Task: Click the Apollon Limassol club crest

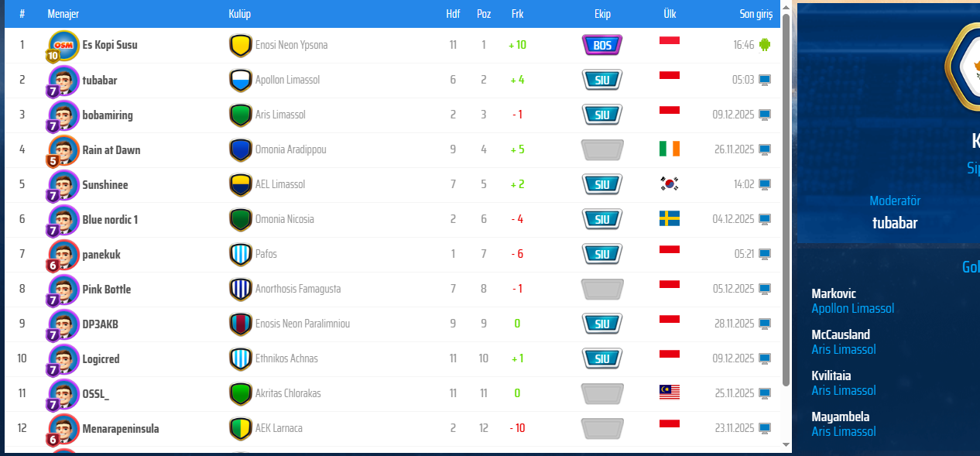Action: point(240,80)
